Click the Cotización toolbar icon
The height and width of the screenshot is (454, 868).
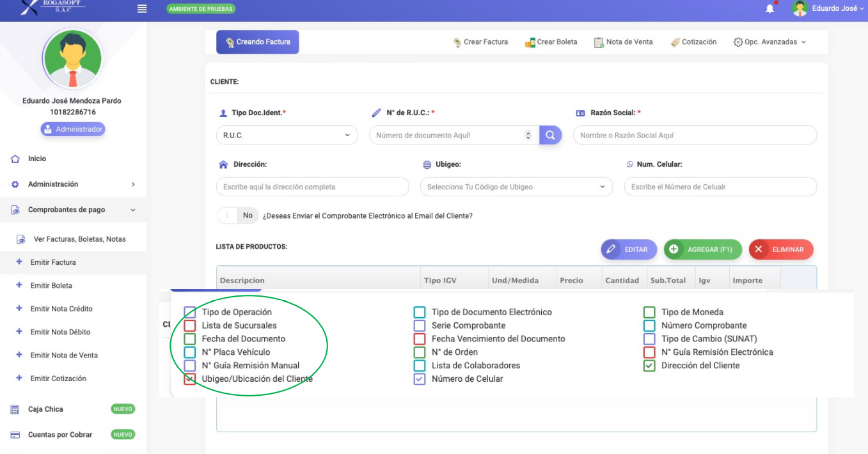pyautogui.click(x=675, y=42)
